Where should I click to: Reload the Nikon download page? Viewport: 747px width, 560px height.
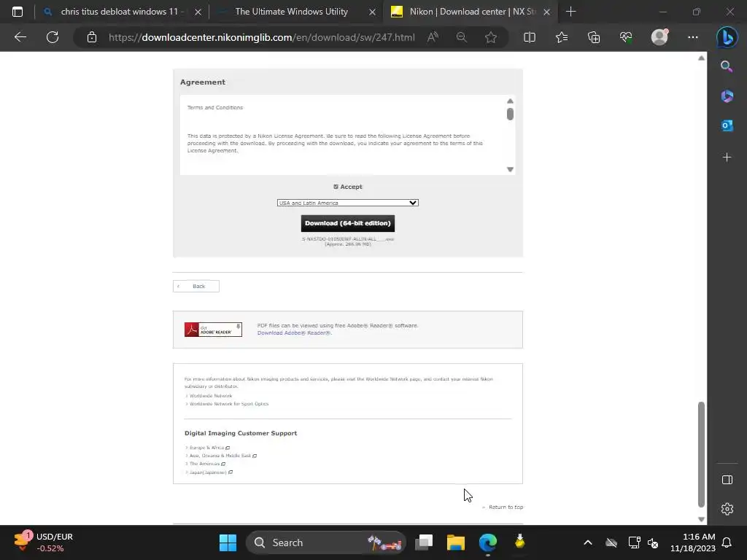tap(53, 37)
